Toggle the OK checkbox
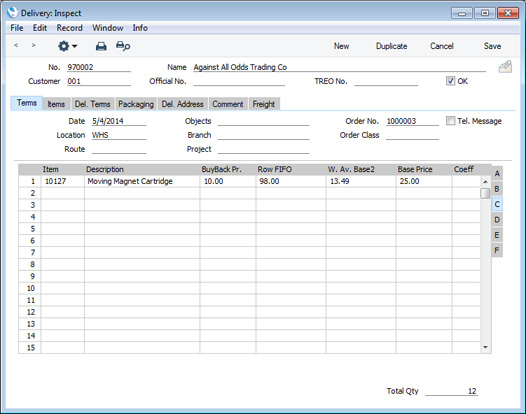Image resolution: width=526 pixels, height=414 pixels. pos(450,81)
